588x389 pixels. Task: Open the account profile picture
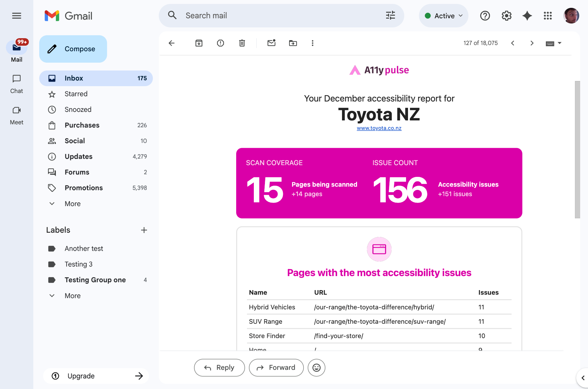pos(571,16)
